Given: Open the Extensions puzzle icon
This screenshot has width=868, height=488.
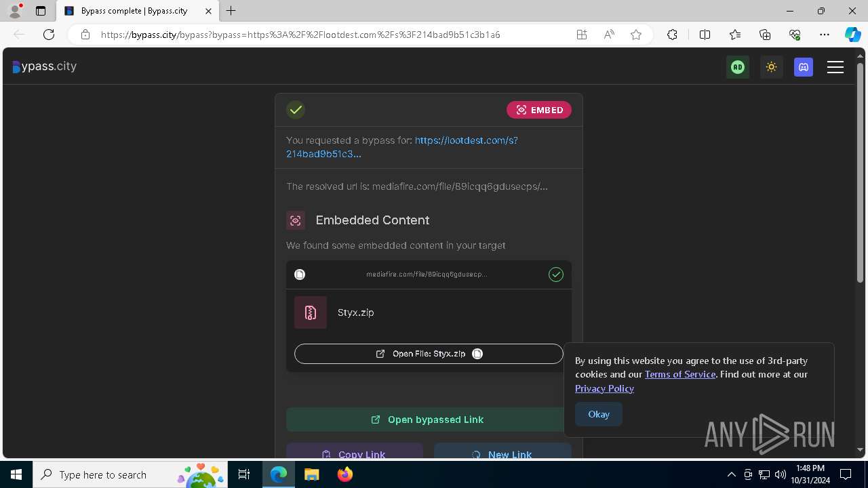Looking at the screenshot, I should 672,35.
